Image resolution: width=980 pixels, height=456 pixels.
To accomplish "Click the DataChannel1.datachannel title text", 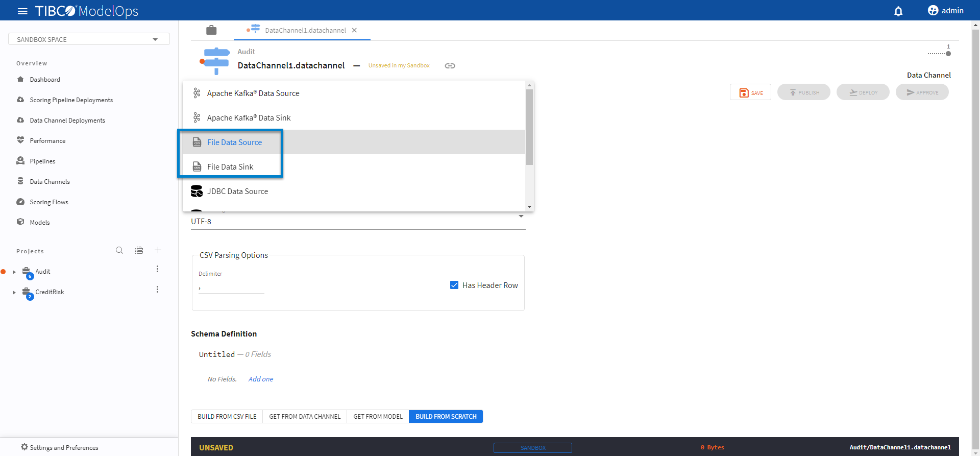I will tap(291, 65).
